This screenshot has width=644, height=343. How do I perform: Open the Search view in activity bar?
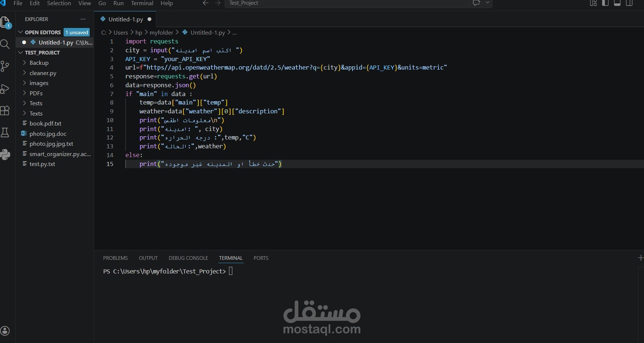(x=5, y=45)
